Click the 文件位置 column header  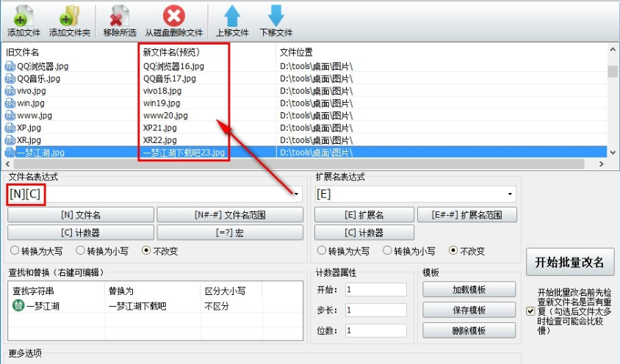click(x=296, y=52)
